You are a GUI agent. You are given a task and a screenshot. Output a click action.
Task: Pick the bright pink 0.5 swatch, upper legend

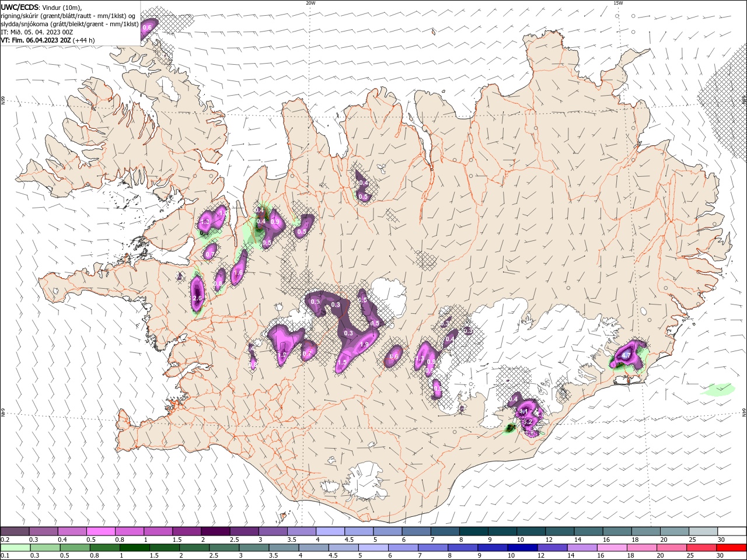point(101,531)
